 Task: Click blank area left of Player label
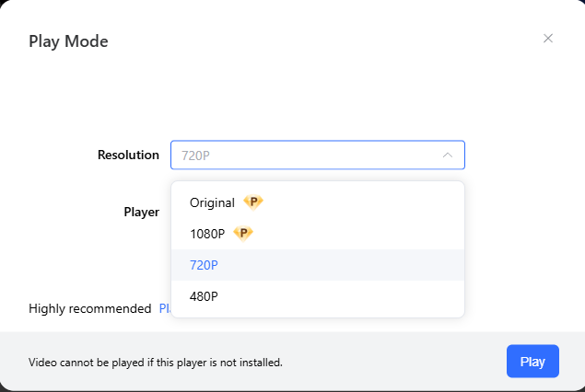point(64,212)
